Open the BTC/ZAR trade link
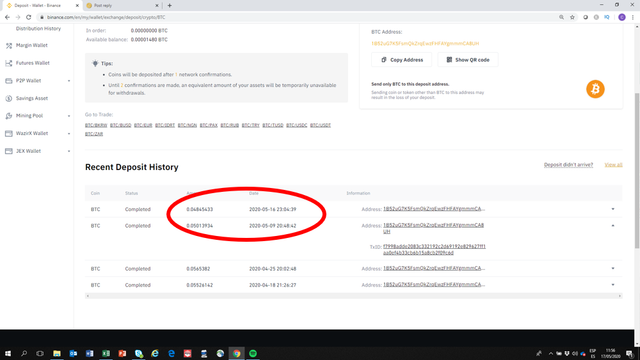This screenshot has width=640, height=360. [x=94, y=134]
